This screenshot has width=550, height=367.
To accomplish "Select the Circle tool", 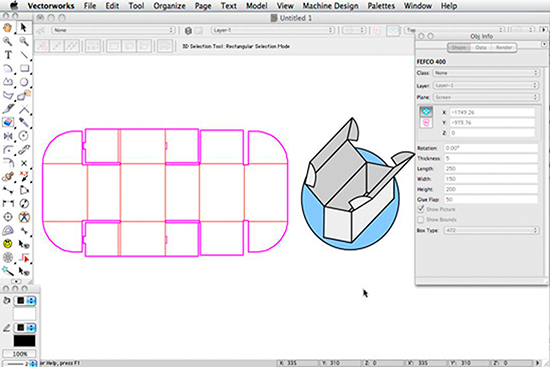I will 24,82.
